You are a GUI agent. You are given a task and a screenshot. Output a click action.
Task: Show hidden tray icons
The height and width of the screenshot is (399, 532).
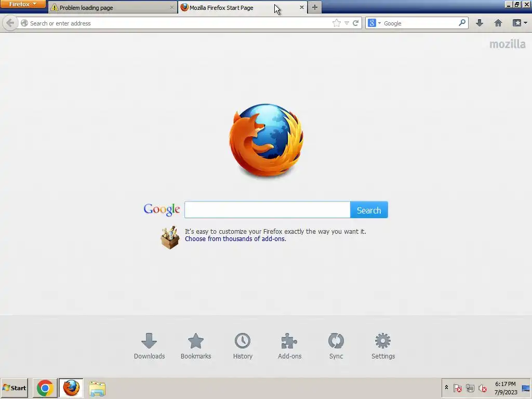coord(446,388)
